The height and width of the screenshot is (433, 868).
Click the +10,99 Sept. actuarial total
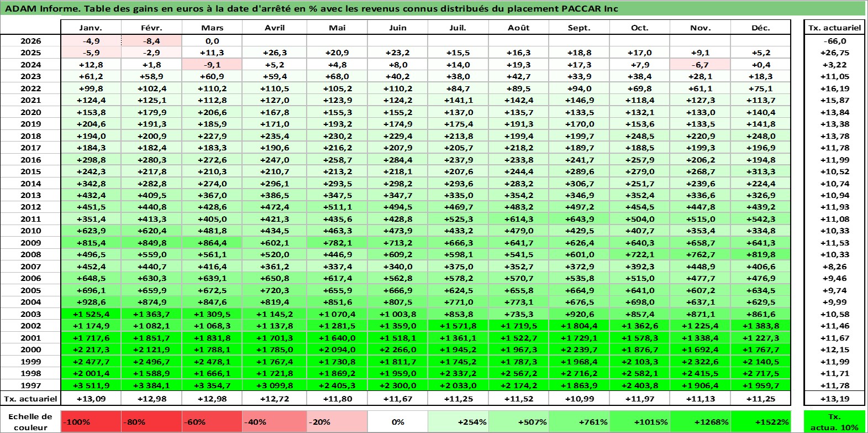tap(579, 398)
